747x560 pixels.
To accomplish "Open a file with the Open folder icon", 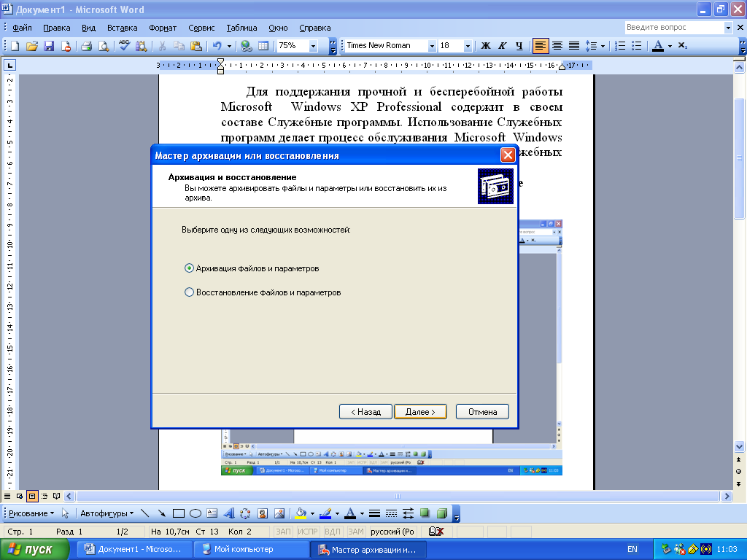I will [x=32, y=46].
